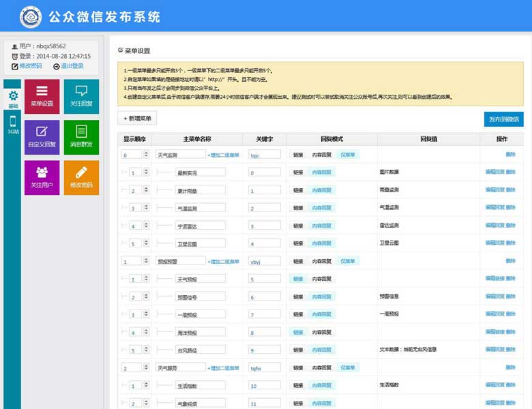This screenshot has width=532, height=409.
Task: Click the system logo in the header
Action: (x=31, y=16)
